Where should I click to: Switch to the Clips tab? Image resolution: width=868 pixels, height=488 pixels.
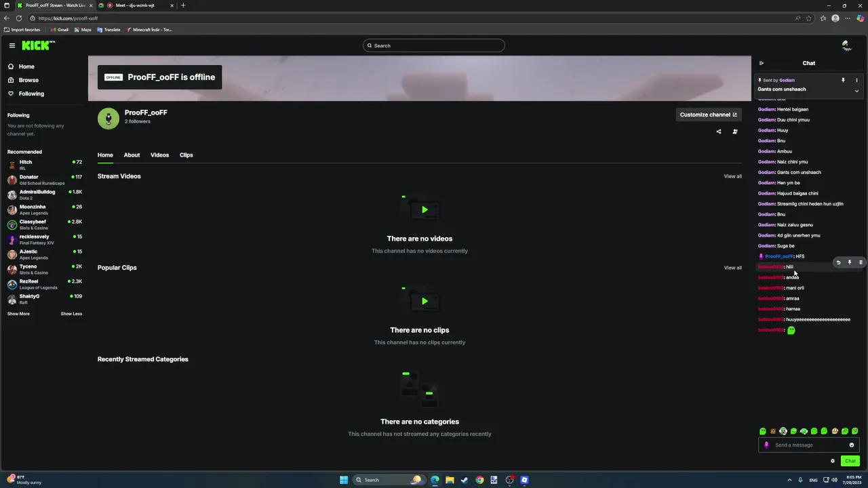pyautogui.click(x=186, y=155)
